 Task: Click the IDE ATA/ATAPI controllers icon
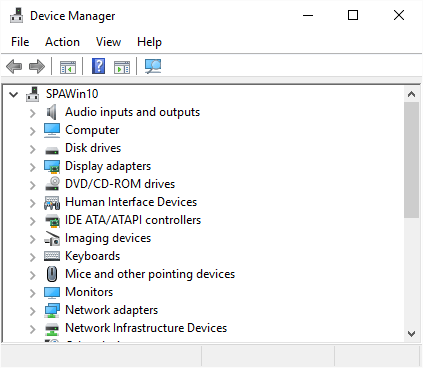click(52, 221)
